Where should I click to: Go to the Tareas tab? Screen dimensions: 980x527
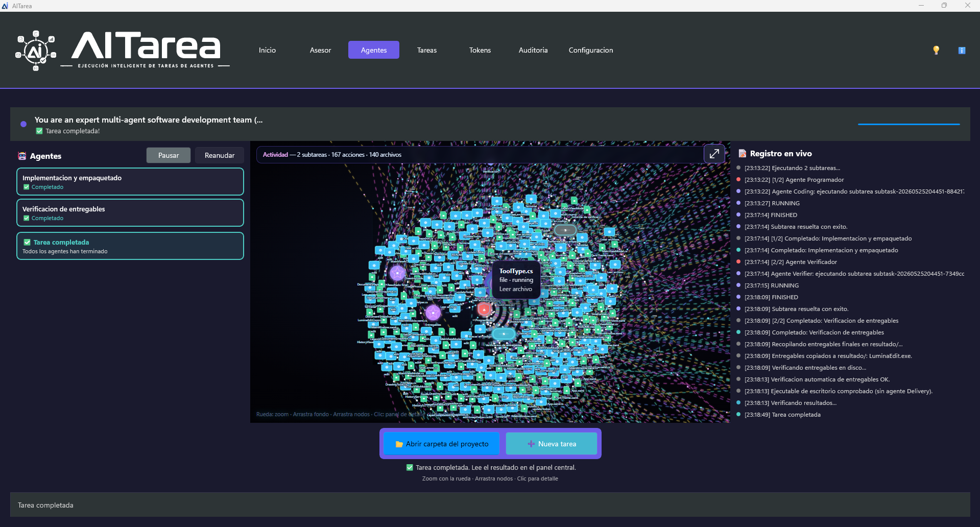[427, 50]
